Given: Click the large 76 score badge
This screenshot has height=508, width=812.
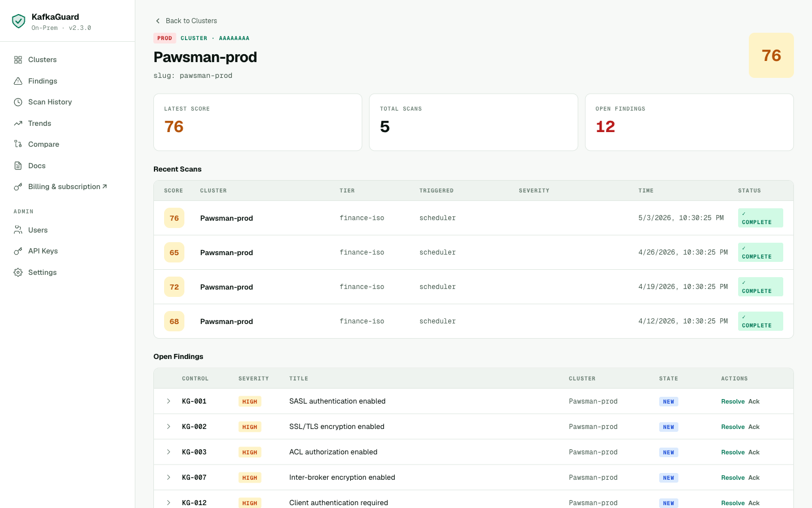Looking at the screenshot, I should (x=771, y=55).
